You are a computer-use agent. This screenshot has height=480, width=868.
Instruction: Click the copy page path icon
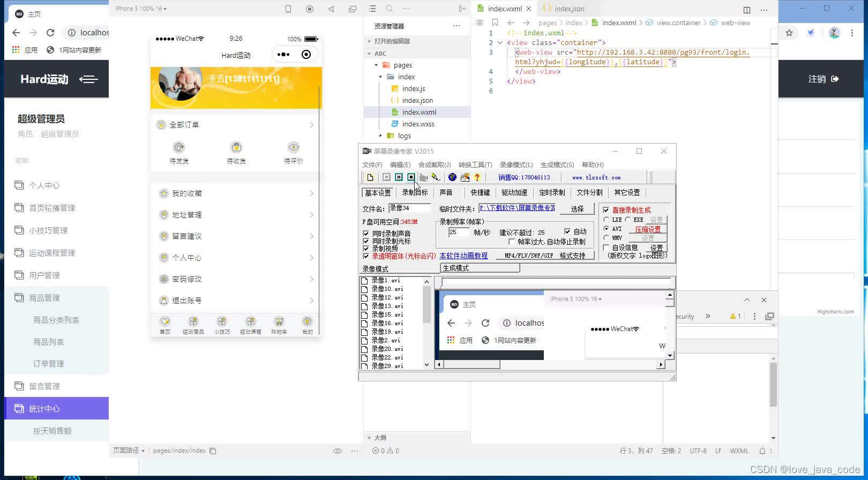(x=213, y=451)
